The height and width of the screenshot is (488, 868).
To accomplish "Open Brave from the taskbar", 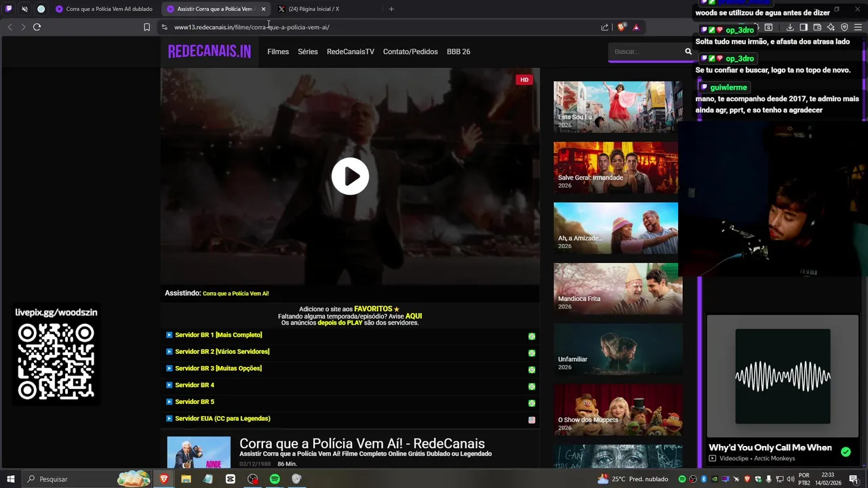I will pos(164,479).
